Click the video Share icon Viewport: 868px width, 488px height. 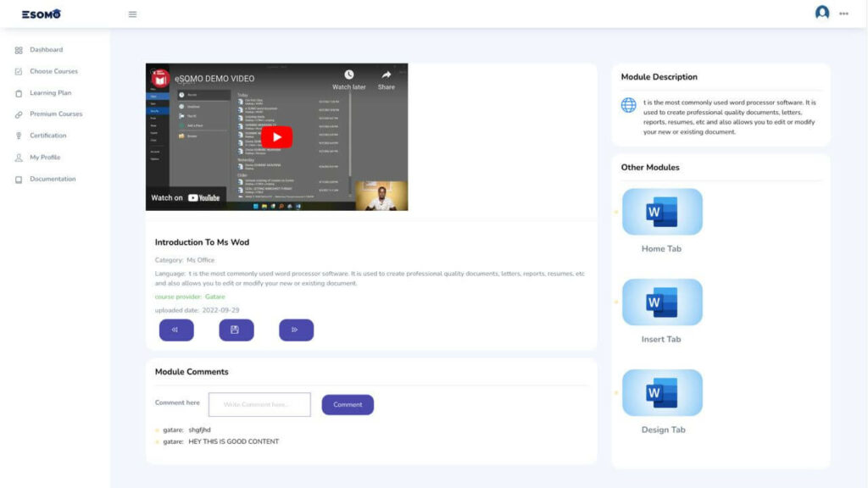(386, 76)
